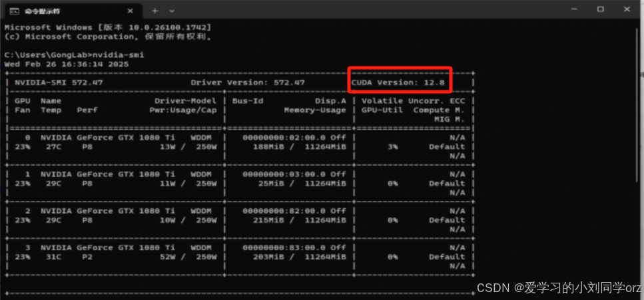
Task: Click the NVIDIA-SMI 572.47 text
Action: pos(59,82)
